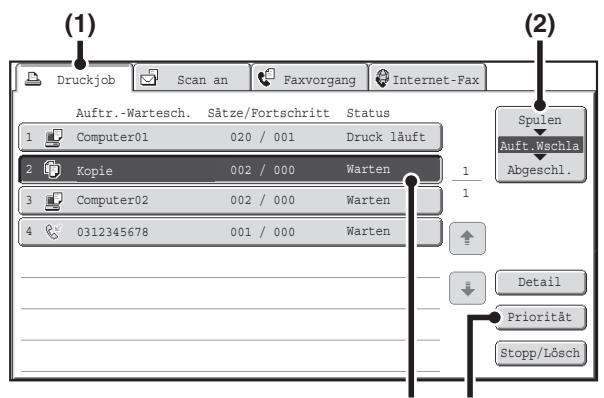Image resolution: width=604 pixels, height=398 pixels.
Task: Click the phone icon on Faxvorgang tab
Action: pyautogui.click(x=266, y=78)
